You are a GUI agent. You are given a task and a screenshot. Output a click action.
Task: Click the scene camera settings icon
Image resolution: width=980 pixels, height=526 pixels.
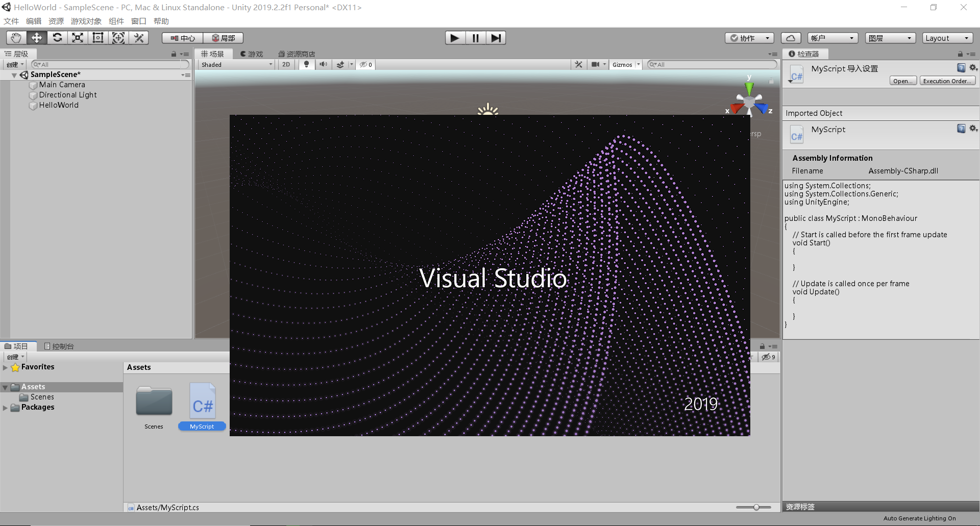pyautogui.click(x=595, y=65)
